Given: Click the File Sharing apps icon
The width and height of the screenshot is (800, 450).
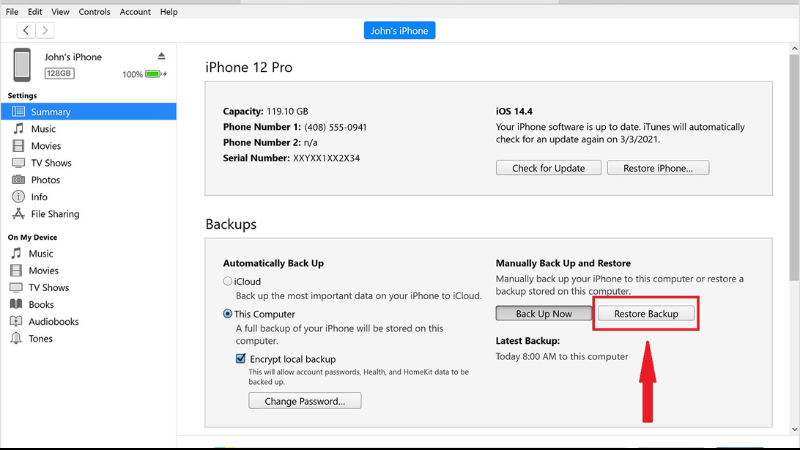Looking at the screenshot, I should click(x=18, y=214).
